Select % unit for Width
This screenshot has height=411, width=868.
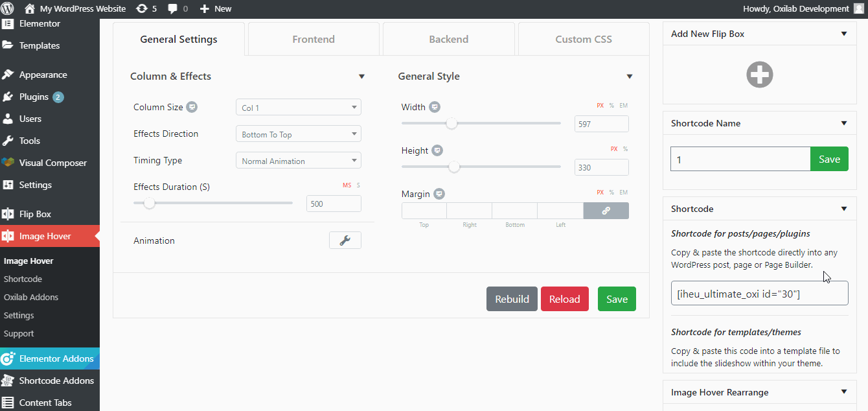pyautogui.click(x=611, y=106)
